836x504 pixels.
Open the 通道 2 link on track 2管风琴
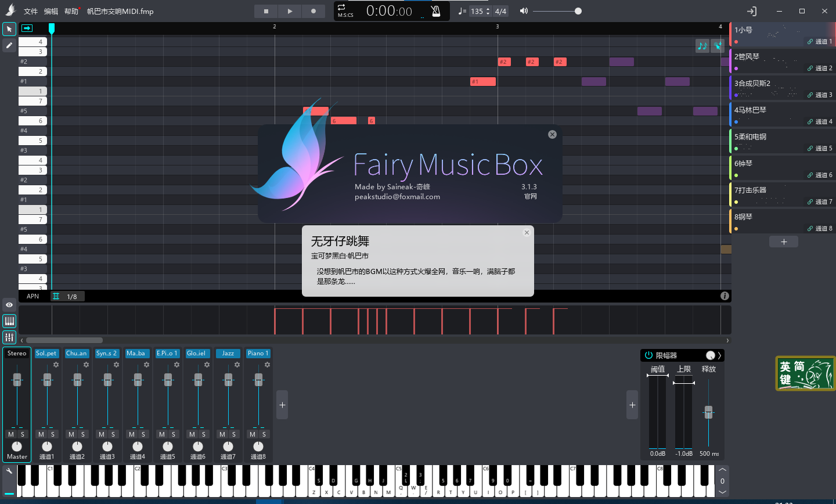point(820,69)
